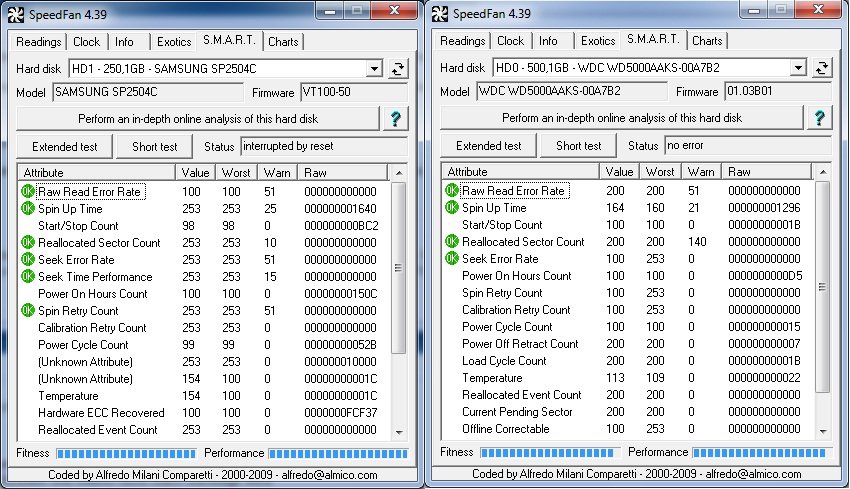Click scroll up arrow in left attribute list
The height and width of the screenshot is (489, 850).
point(399,173)
